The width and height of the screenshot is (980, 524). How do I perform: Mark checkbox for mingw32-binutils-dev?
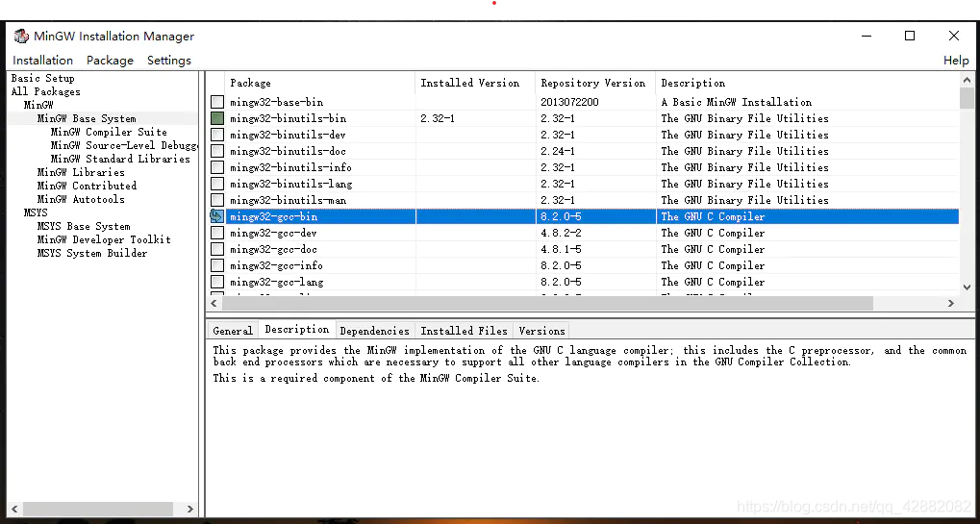tap(217, 135)
